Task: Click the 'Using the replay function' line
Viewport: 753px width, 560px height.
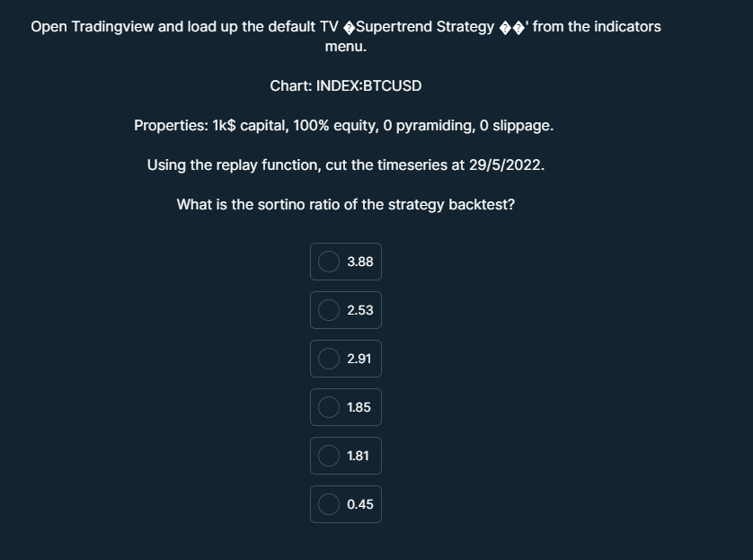Action: tap(346, 165)
